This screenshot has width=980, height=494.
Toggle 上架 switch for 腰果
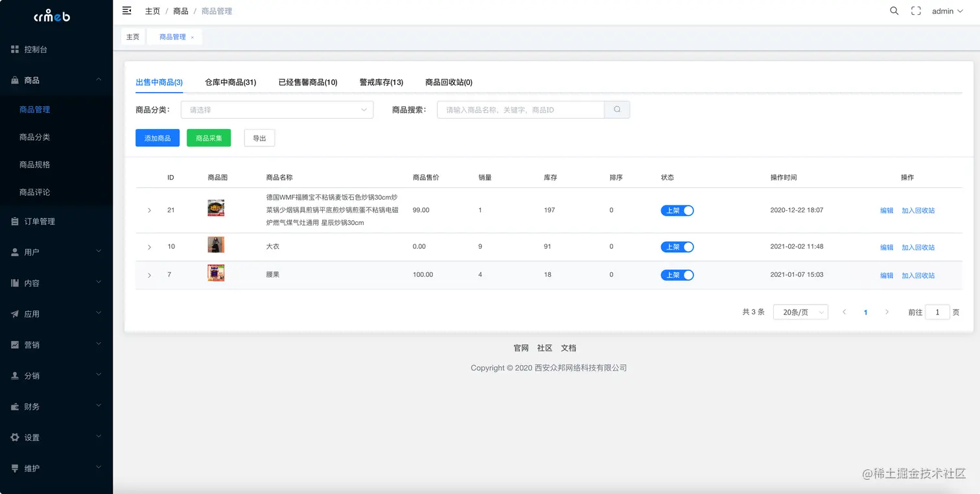point(677,275)
